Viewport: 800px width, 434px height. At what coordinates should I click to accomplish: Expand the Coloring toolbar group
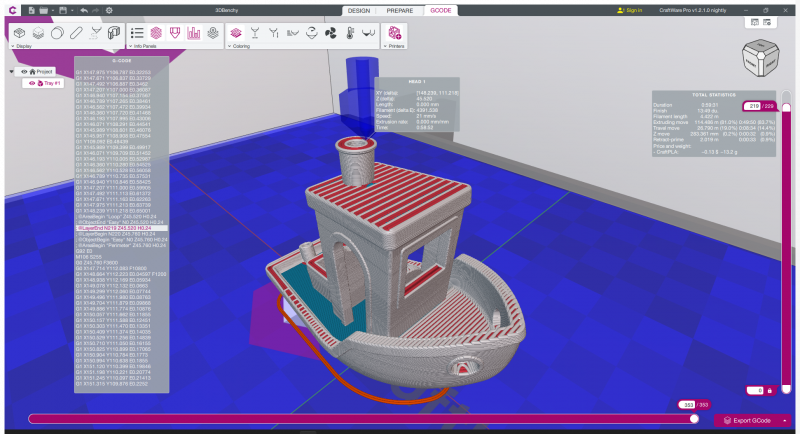point(231,46)
